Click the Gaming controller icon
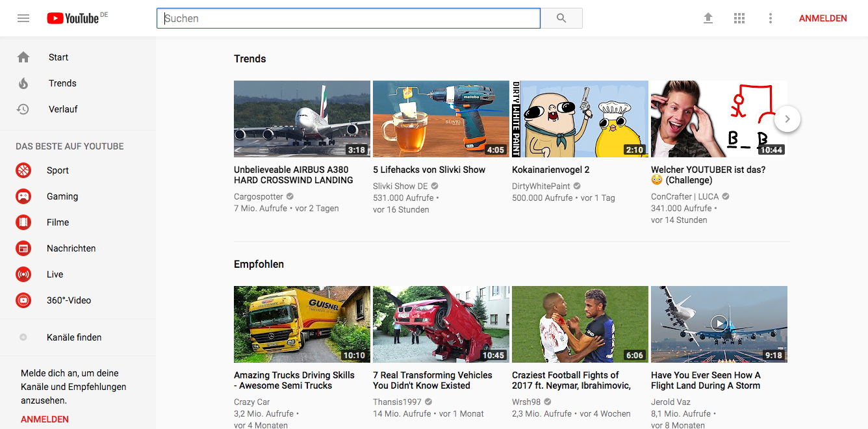Screen dimensions: 868x429 point(23,196)
